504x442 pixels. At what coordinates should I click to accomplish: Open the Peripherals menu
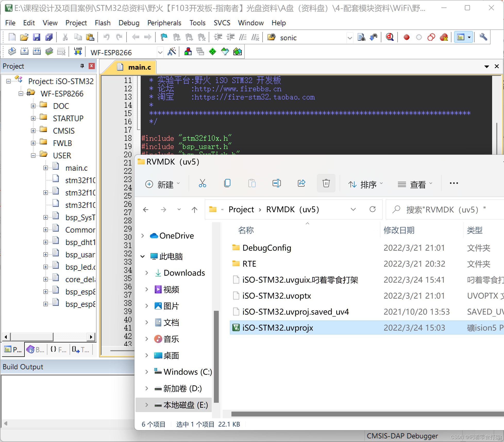(x=164, y=23)
